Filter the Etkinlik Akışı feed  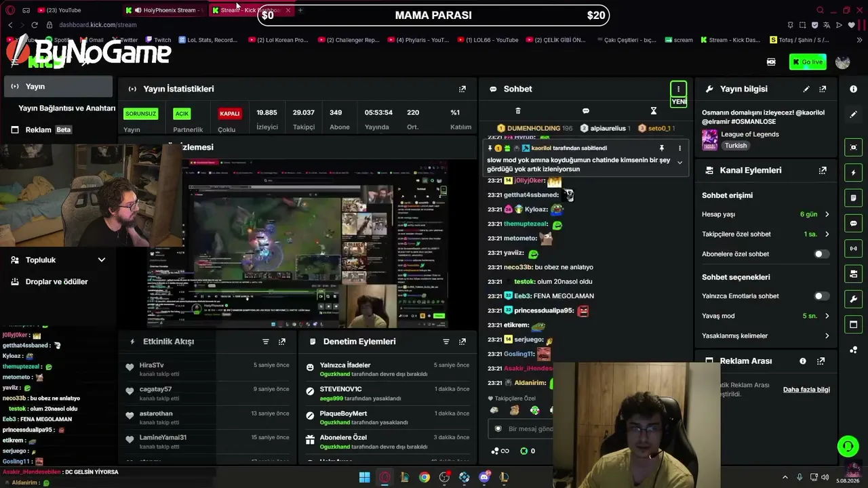[266, 342]
